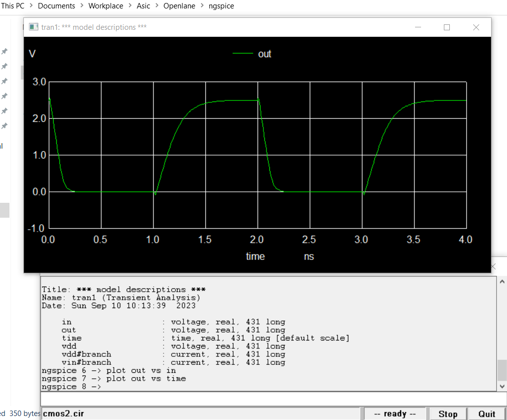Image resolution: width=507 pixels, height=420 pixels.
Task: Open the Documents breadcrumb entry
Action: (56, 6)
